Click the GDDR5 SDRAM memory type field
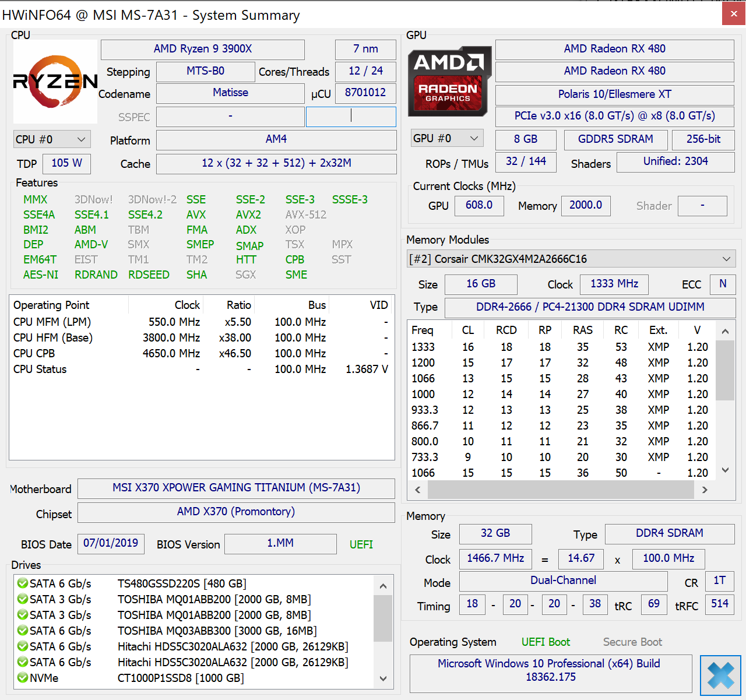Viewport: 746px width, 700px height. pyautogui.click(x=615, y=140)
